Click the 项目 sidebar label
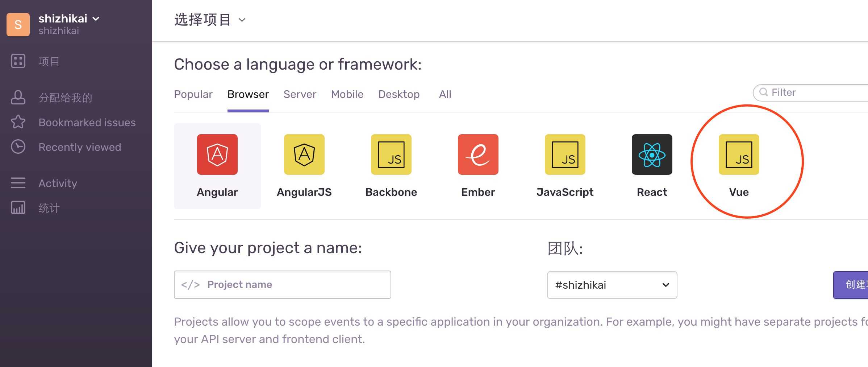This screenshot has height=367, width=868. tap(49, 62)
